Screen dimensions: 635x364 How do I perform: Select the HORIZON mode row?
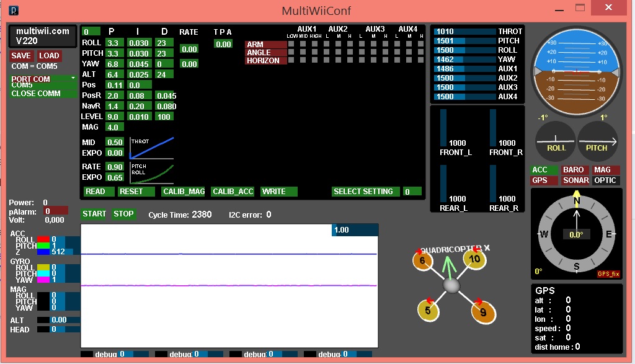click(x=265, y=60)
